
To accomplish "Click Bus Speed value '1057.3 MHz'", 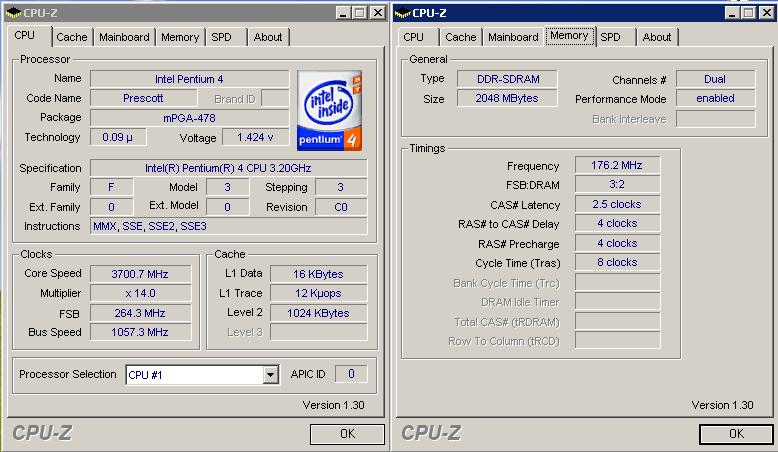I will (140, 332).
